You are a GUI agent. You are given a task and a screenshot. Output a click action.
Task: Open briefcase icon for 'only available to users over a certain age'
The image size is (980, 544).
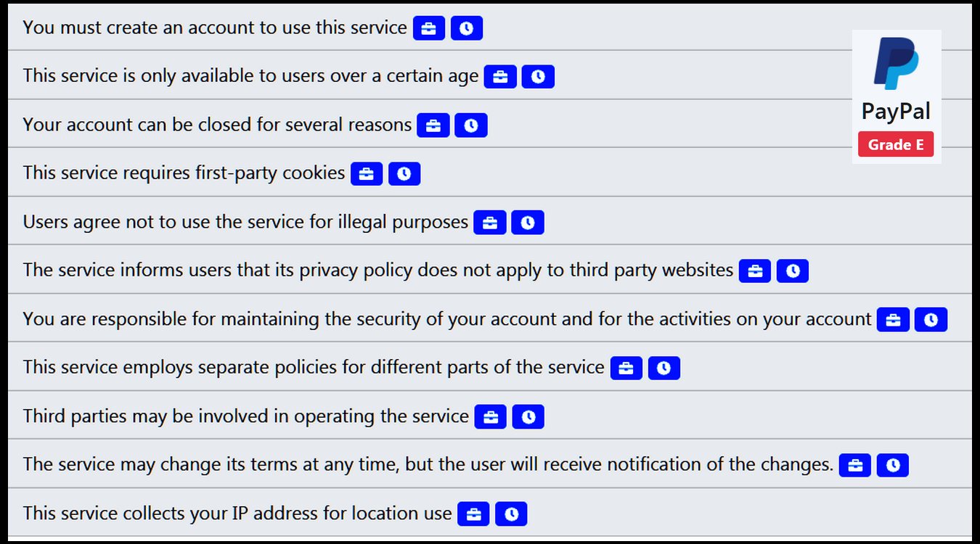pyautogui.click(x=500, y=76)
